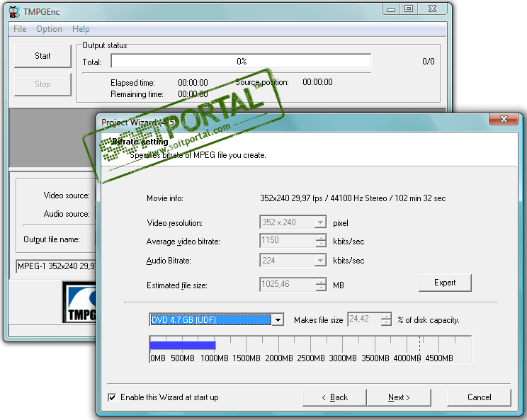Click the TMPGEnc app icon in title bar

[x=14, y=12]
